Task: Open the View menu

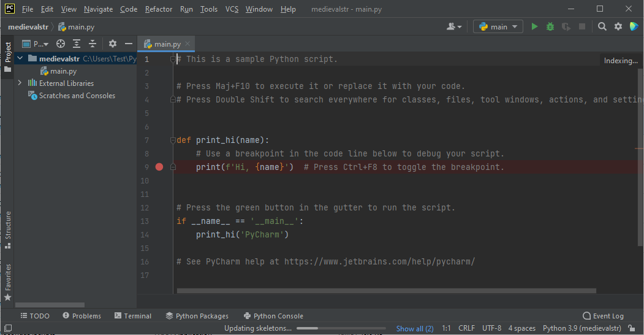Action: [x=69, y=9]
